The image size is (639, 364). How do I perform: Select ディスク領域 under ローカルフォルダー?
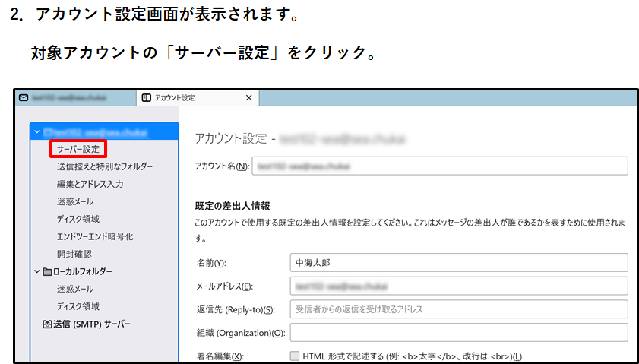(x=78, y=306)
